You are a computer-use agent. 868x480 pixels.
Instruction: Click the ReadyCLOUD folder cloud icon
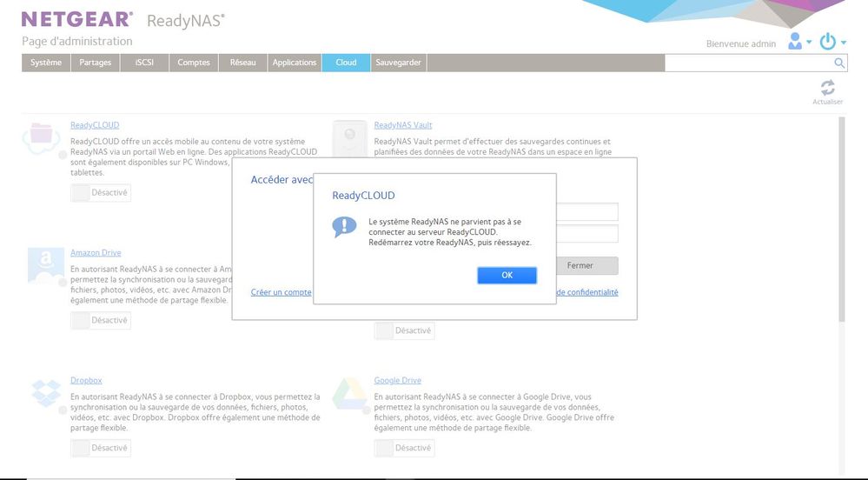(x=42, y=138)
